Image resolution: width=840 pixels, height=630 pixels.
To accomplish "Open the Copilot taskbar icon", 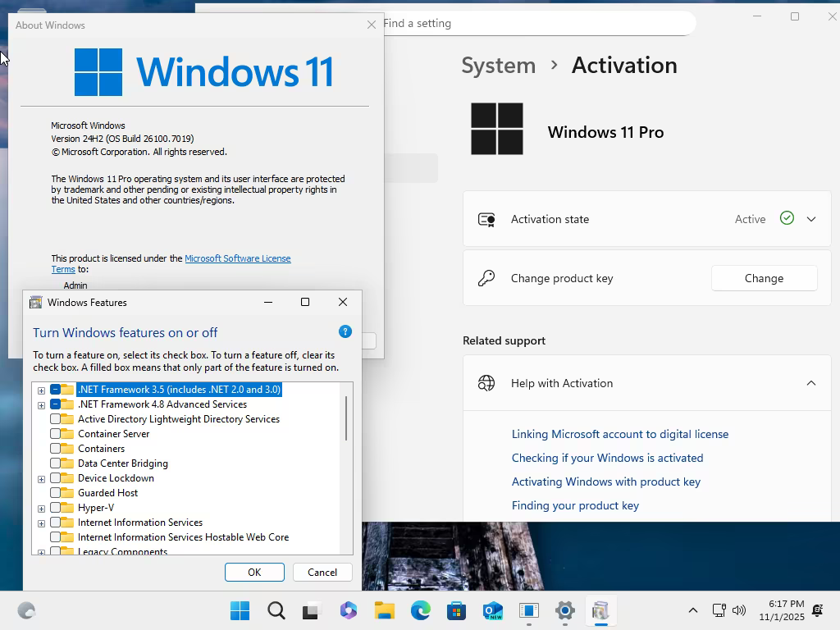I will [x=348, y=610].
